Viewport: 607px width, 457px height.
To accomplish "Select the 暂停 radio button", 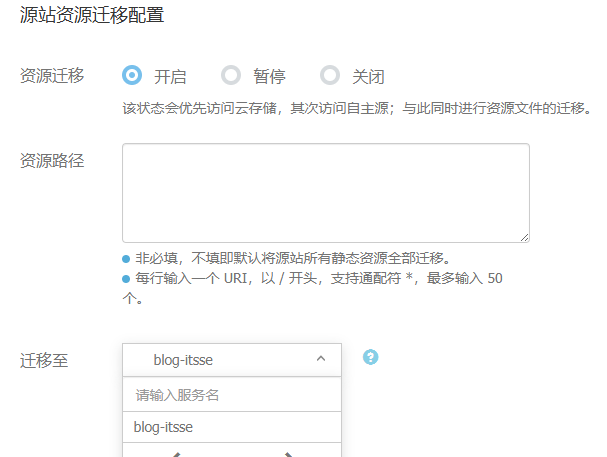I will (231, 75).
